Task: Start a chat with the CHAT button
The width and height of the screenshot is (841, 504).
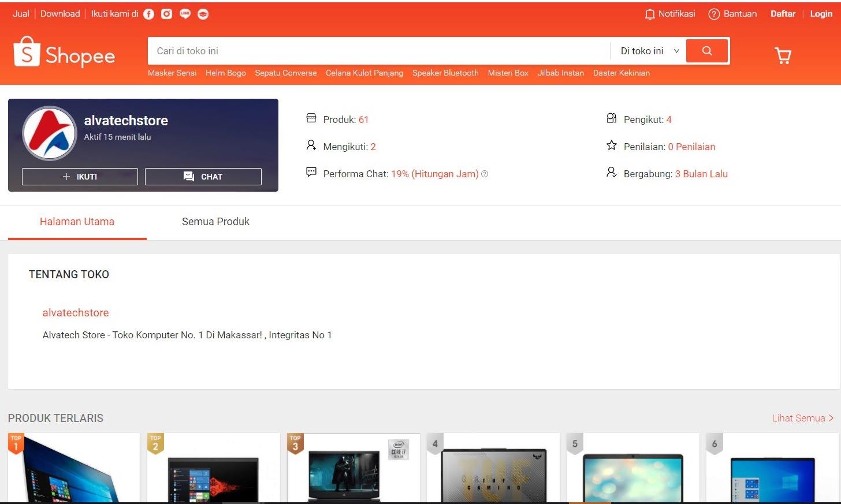Action: pos(203,177)
